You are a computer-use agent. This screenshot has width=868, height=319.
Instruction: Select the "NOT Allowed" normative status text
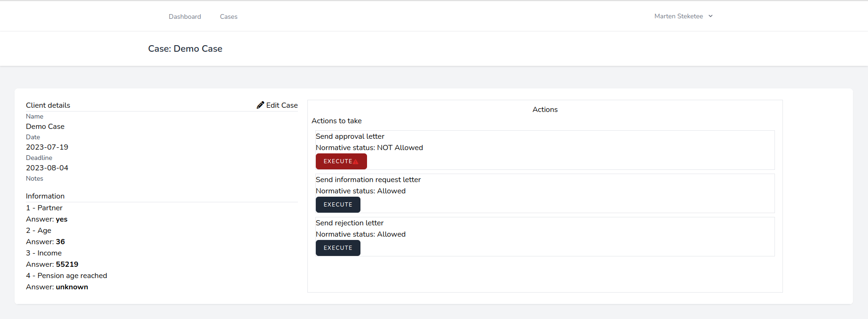point(400,148)
